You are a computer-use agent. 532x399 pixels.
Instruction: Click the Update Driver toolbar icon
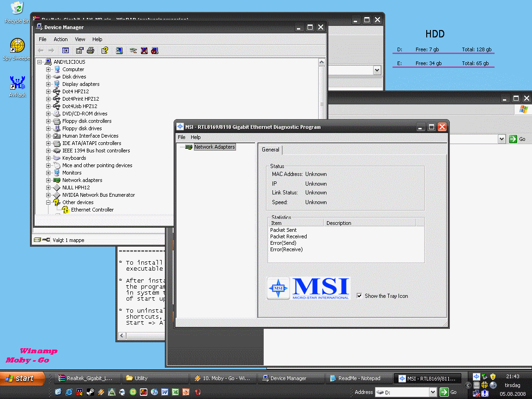pos(133,50)
